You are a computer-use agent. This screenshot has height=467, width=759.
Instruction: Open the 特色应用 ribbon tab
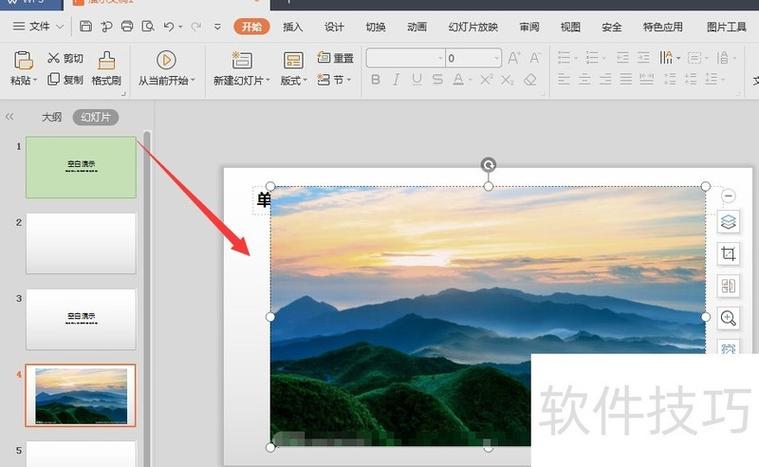pyautogui.click(x=663, y=27)
